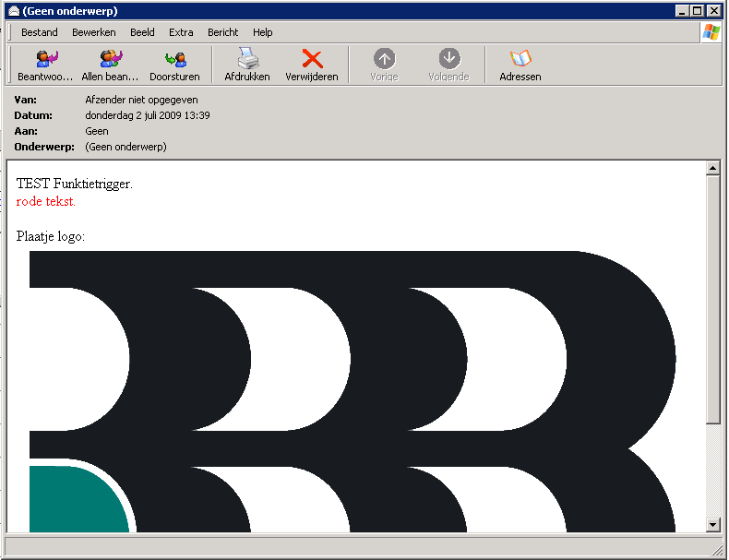Go to previous message with Vorige
Viewport: 729px width, 560px height.
tap(385, 65)
